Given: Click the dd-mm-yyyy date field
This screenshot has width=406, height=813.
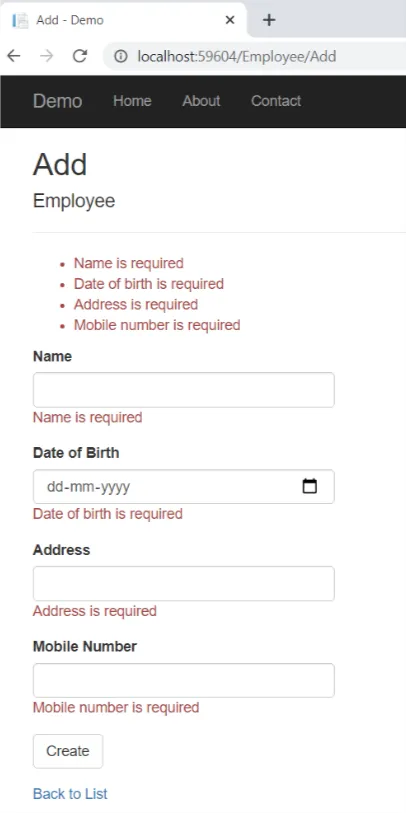Looking at the screenshot, I should (x=184, y=487).
